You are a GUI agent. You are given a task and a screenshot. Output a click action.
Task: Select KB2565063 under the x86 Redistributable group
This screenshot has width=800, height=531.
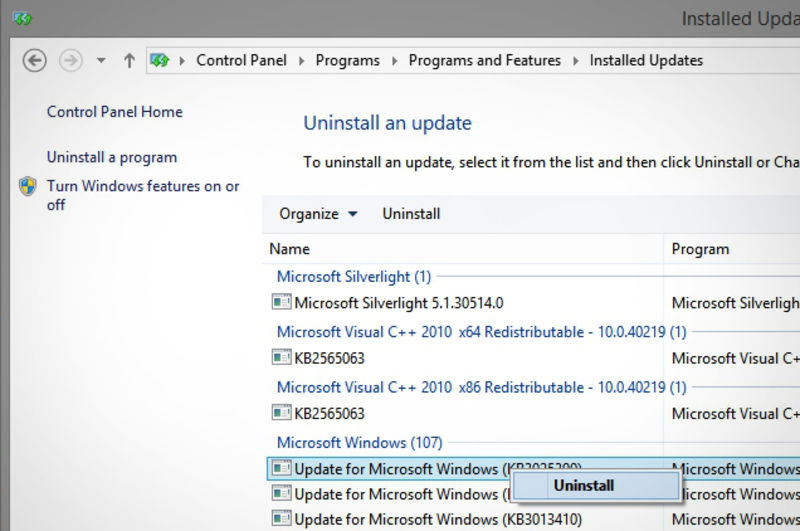(x=329, y=413)
